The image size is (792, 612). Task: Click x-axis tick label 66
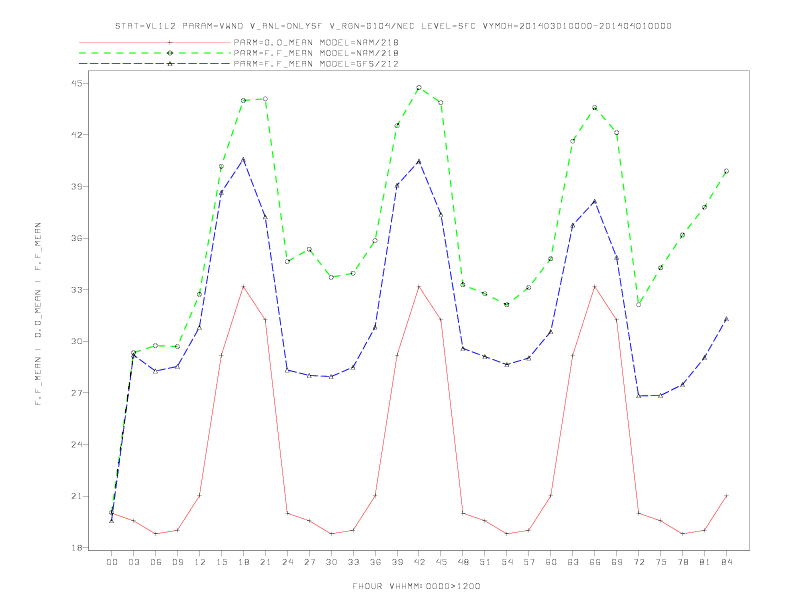[x=595, y=562]
